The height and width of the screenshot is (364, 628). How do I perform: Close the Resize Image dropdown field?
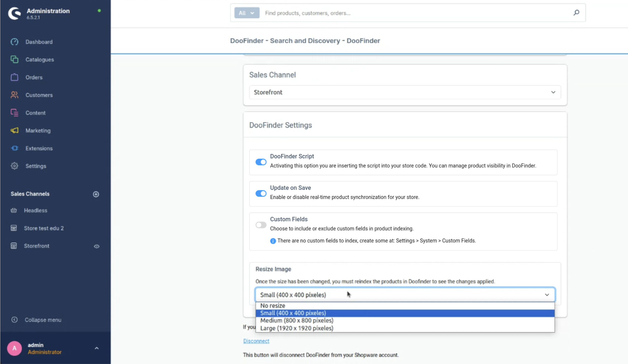[405, 295]
